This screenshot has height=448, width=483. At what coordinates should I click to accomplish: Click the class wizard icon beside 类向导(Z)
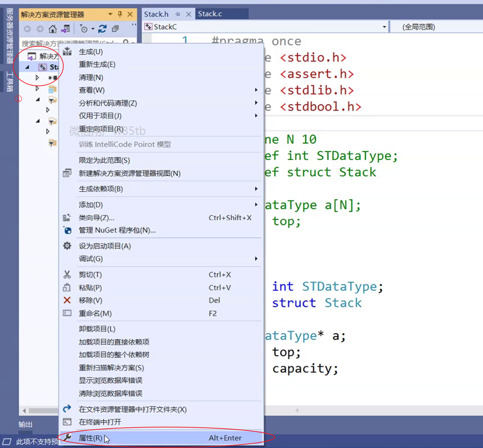pos(67,218)
